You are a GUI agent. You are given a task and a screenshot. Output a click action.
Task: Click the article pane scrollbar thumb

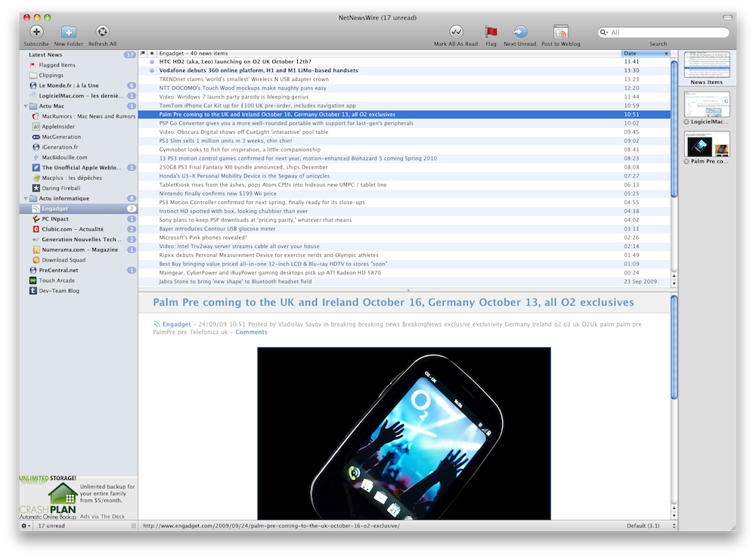674,347
